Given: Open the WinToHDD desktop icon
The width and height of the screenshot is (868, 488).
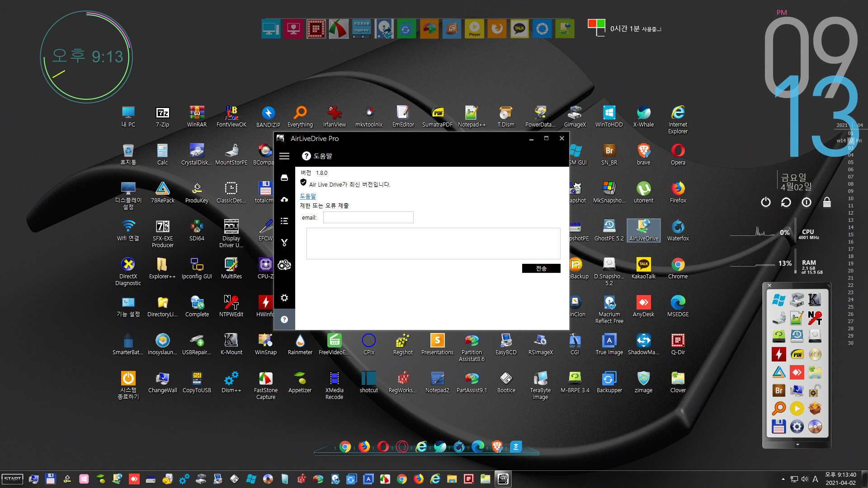Looking at the screenshot, I should tap(609, 117).
